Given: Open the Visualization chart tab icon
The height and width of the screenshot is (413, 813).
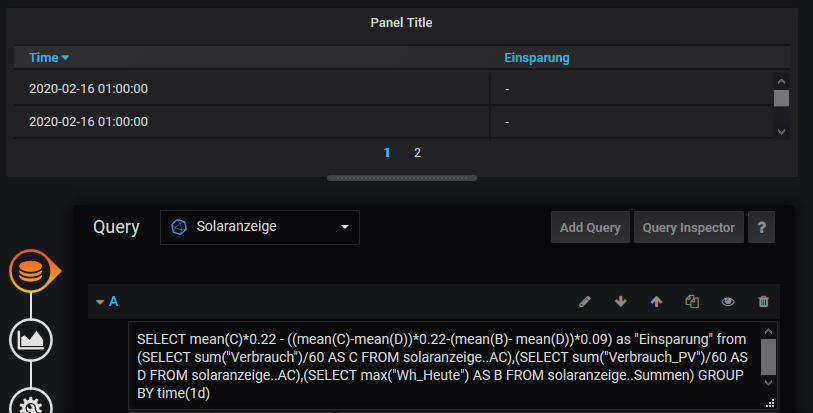Looking at the screenshot, I should pos(31,339).
